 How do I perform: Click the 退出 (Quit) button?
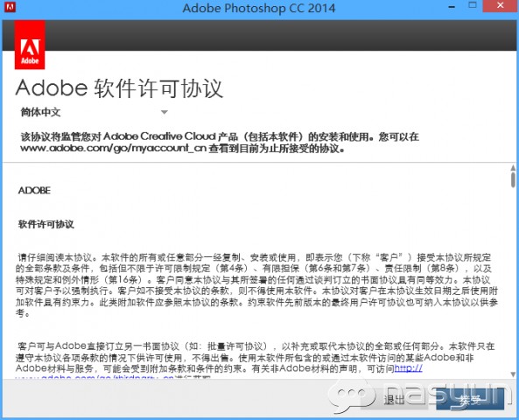[x=394, y=400]
